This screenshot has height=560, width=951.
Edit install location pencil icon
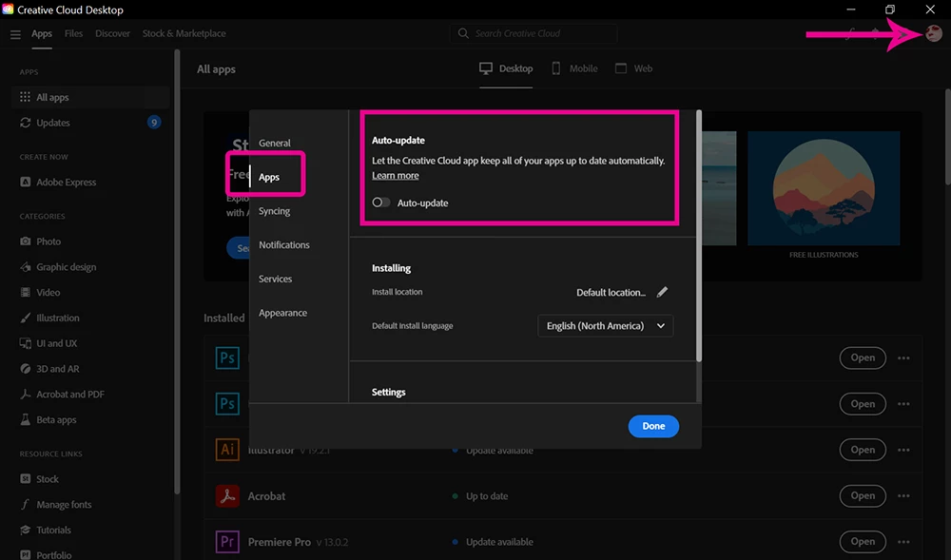662,292
